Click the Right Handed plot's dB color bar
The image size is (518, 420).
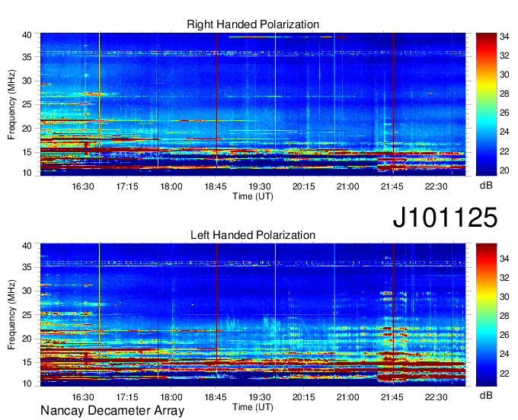point(486,104)
